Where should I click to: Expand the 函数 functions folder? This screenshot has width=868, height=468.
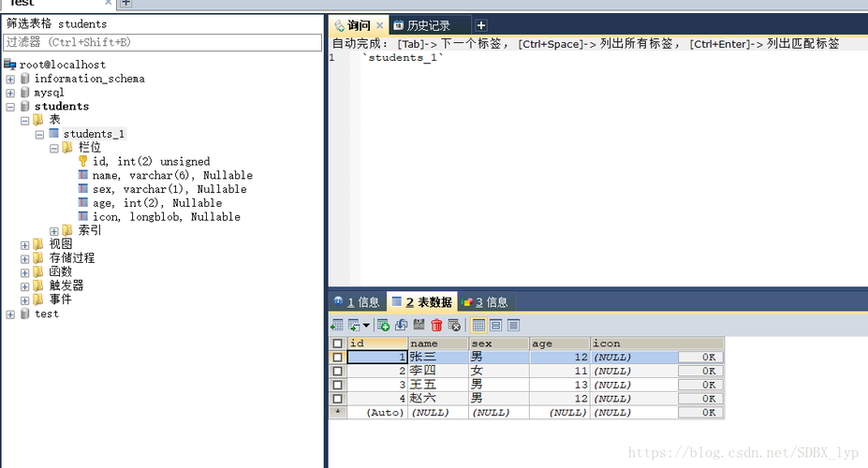pyautogui.click(x=25, y=272)
